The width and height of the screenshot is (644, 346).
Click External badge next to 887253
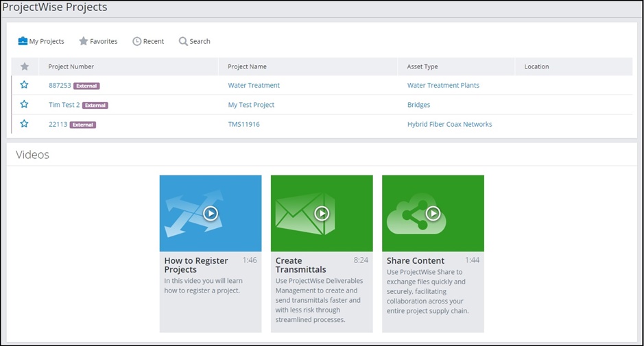coord(86,86)
